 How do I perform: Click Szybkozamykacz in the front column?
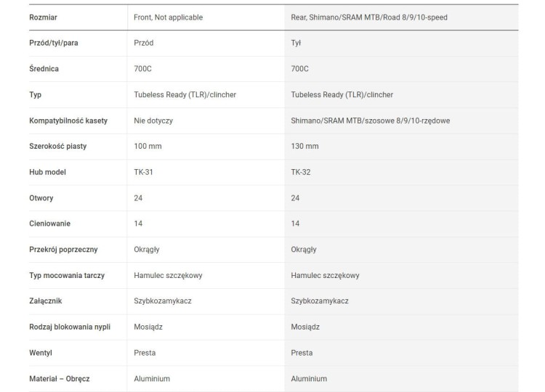pos(163,301)
